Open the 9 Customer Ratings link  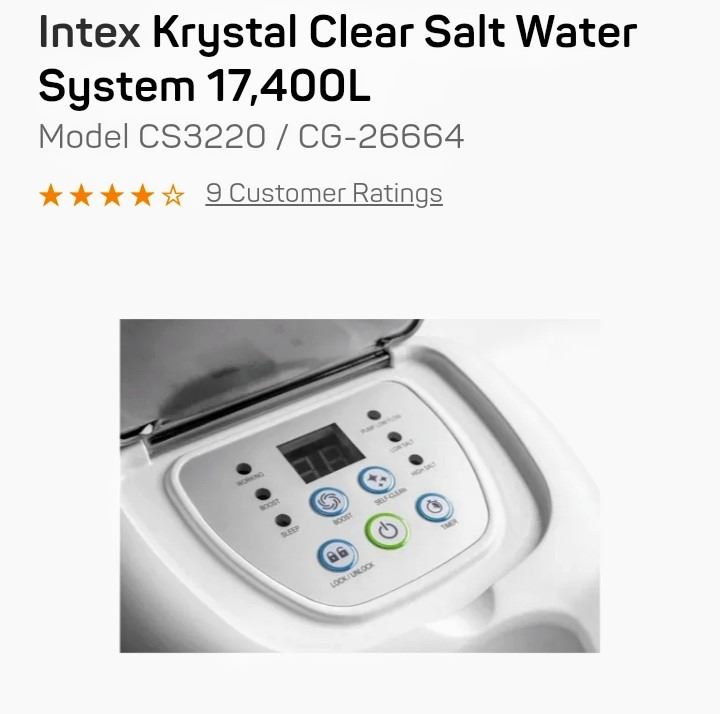point(324,194)
